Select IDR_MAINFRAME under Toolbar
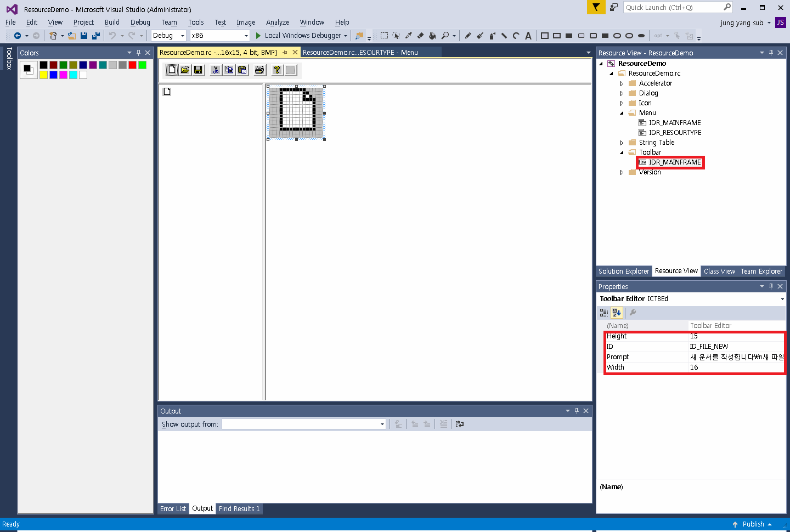This screenshot has width=790, height=532. tap(675, 162)
